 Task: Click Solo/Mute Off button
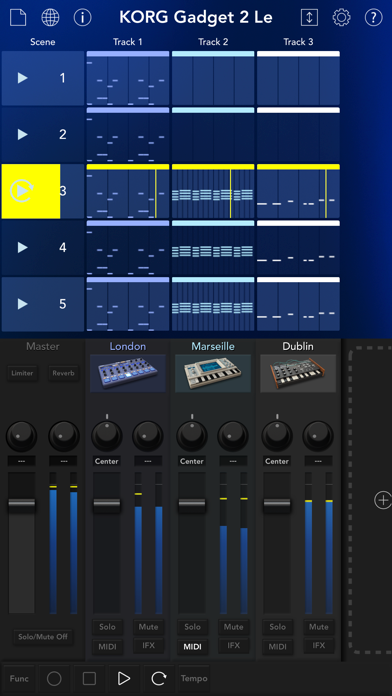point(43,637)
